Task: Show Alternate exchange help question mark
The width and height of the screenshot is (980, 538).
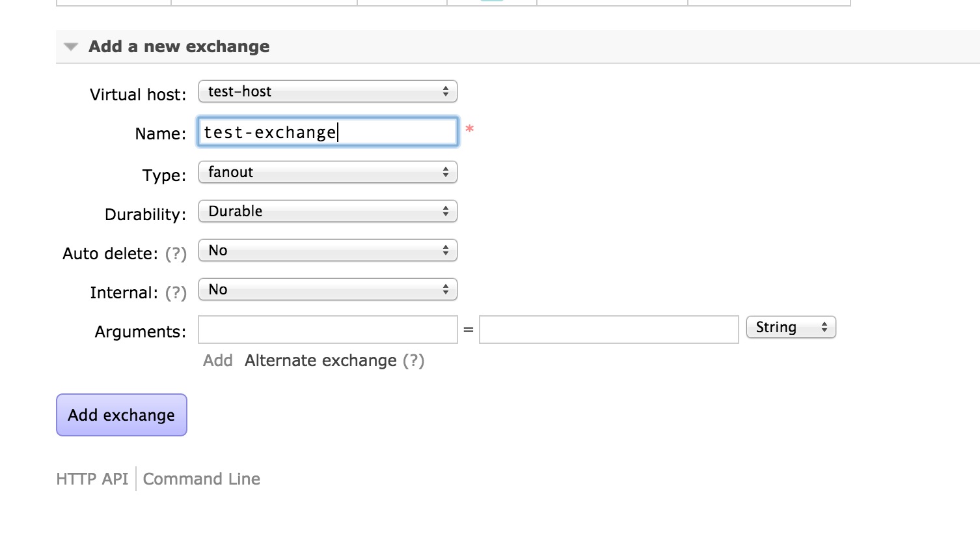Action: [413, 361]
